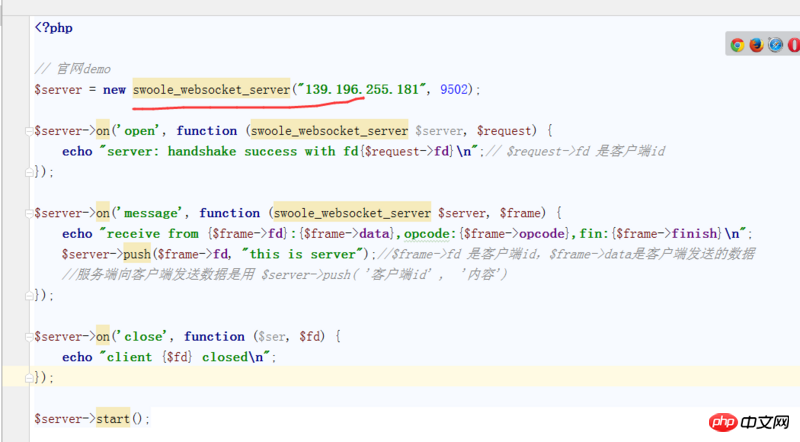The height and width of the screenshot is (442, 800).
Task: Click the port number 9502
Action: click(x=454, y=90)
